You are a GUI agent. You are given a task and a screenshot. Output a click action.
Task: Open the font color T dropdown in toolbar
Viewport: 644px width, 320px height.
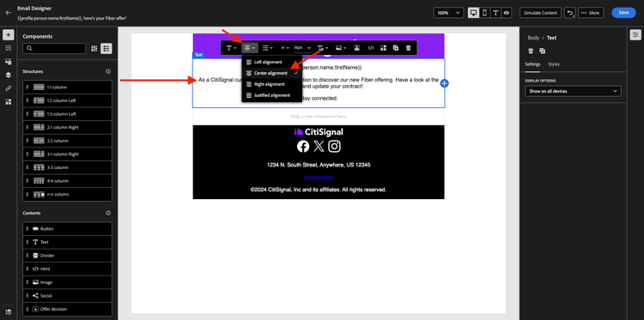322,48
